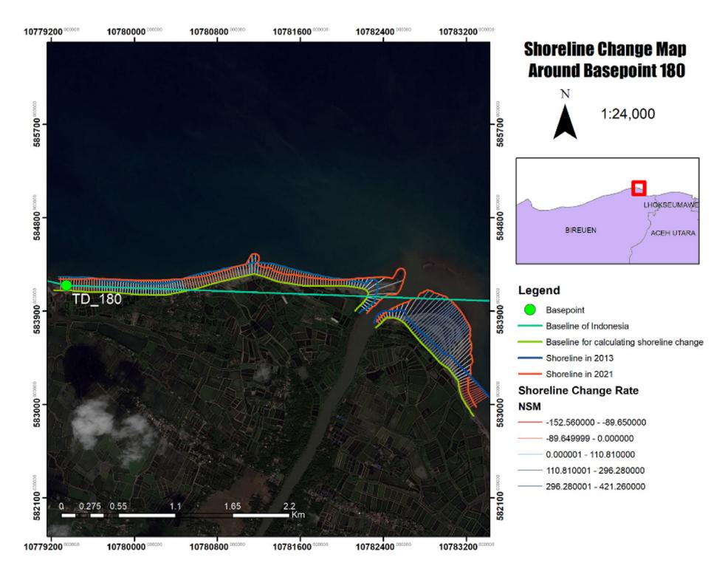Click the '110.810001 - 296.280000' range text
Screen dimensions: 728x577
[x=595, y=471]
